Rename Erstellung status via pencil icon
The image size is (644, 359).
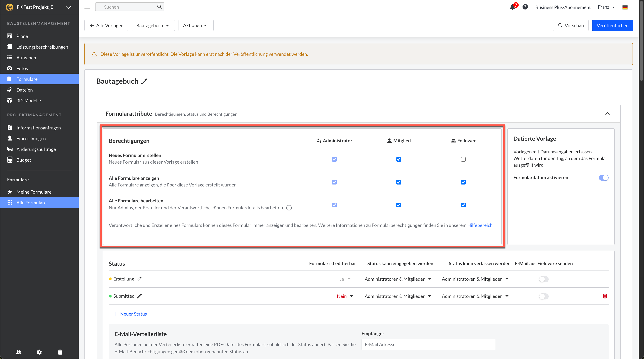pos(139,279)
